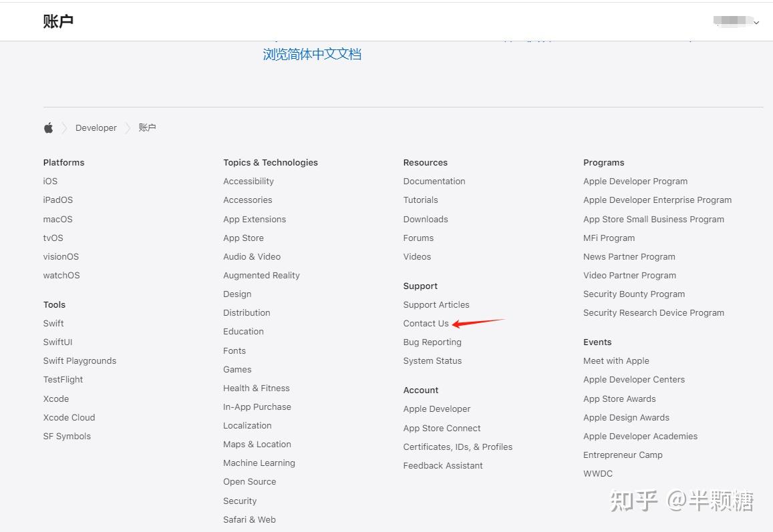Click Security Bounty Program link
The image size is (773, 532).
[633, 294]
